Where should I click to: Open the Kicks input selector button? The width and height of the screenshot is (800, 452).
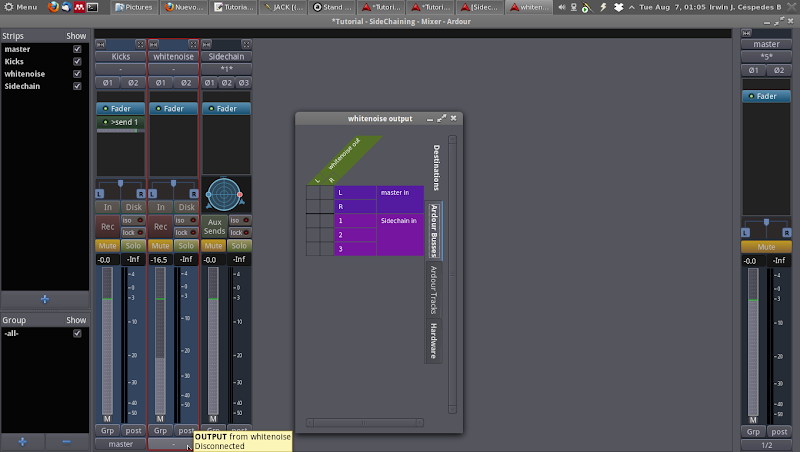coord(120,69)
